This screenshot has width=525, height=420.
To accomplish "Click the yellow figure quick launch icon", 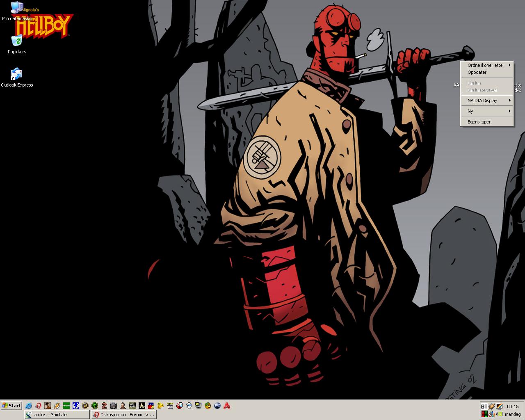I will coord(161,406).
